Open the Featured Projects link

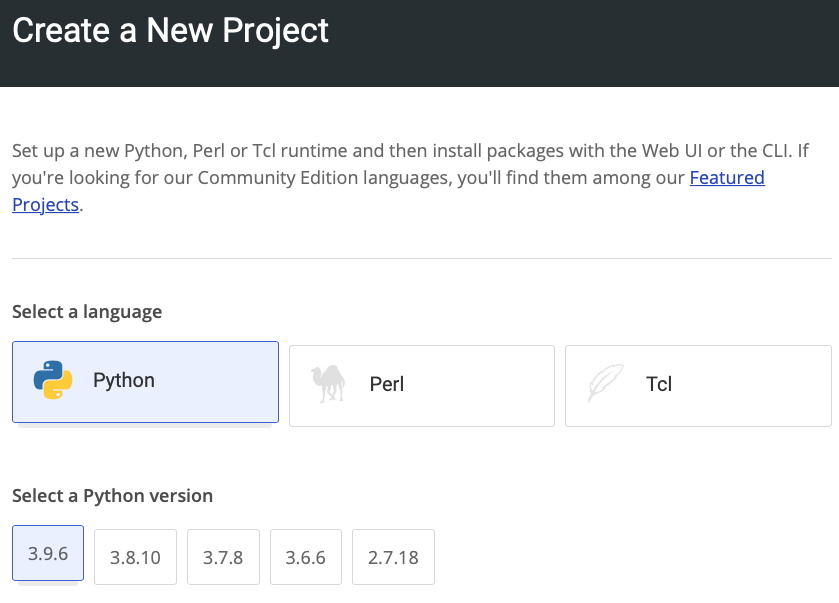click(x=727, y=178)
